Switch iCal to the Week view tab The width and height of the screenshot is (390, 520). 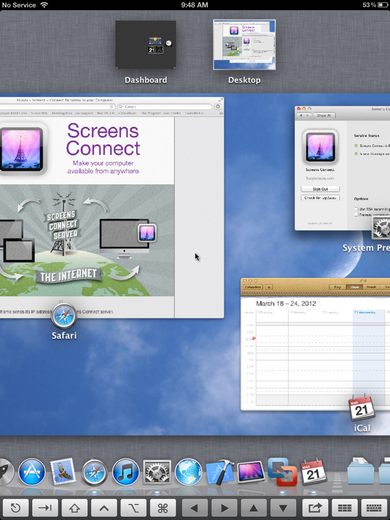(x=354, y=287)
